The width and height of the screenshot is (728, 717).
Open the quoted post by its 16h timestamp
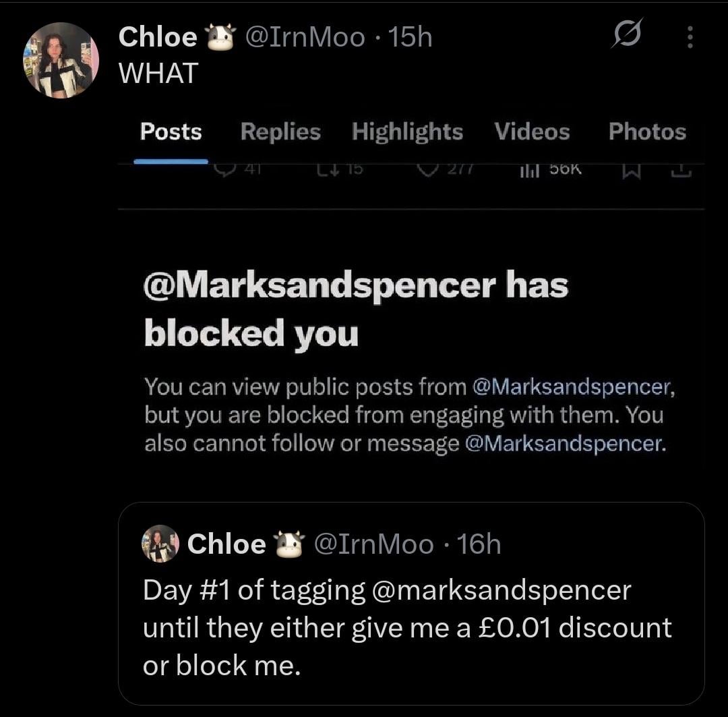coord(479,544)
